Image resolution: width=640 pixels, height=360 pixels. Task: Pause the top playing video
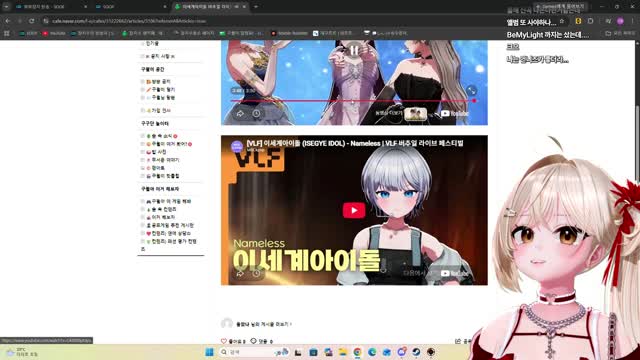coord(354,51)
